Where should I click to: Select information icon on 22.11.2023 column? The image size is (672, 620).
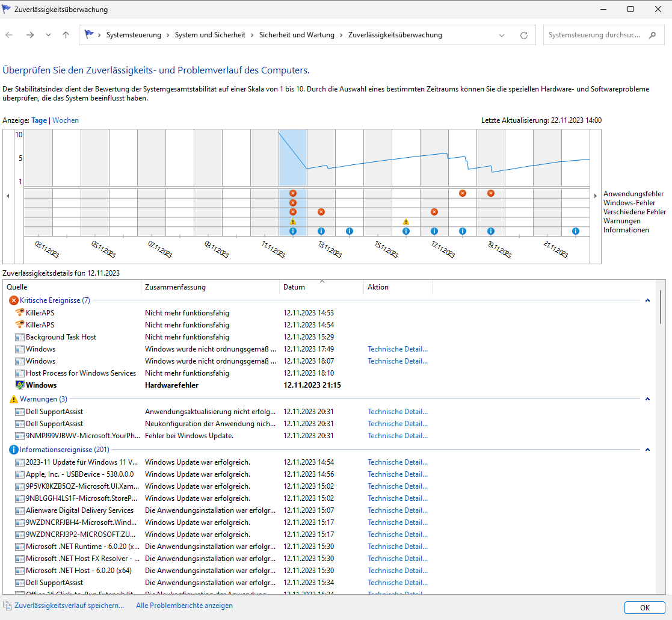point(576,231)
